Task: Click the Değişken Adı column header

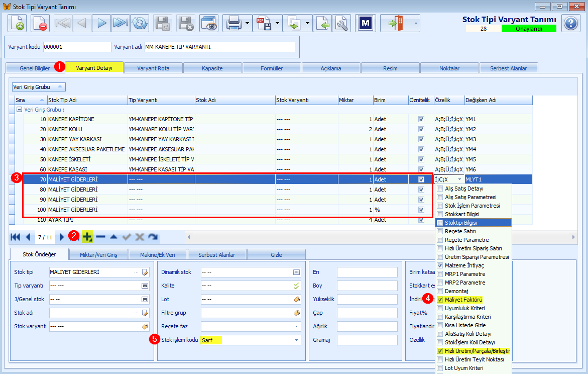Action: 499,100
